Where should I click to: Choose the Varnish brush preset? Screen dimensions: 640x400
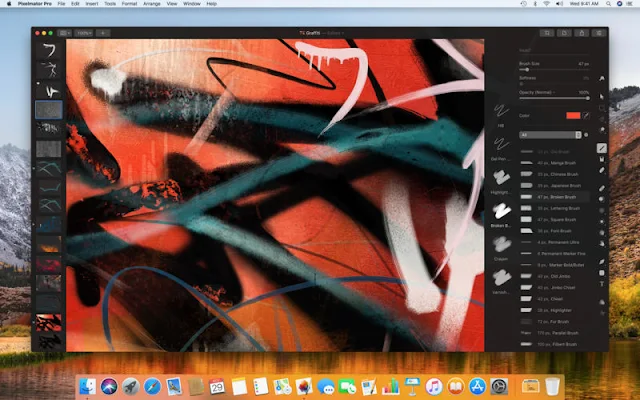click(501, 282)
